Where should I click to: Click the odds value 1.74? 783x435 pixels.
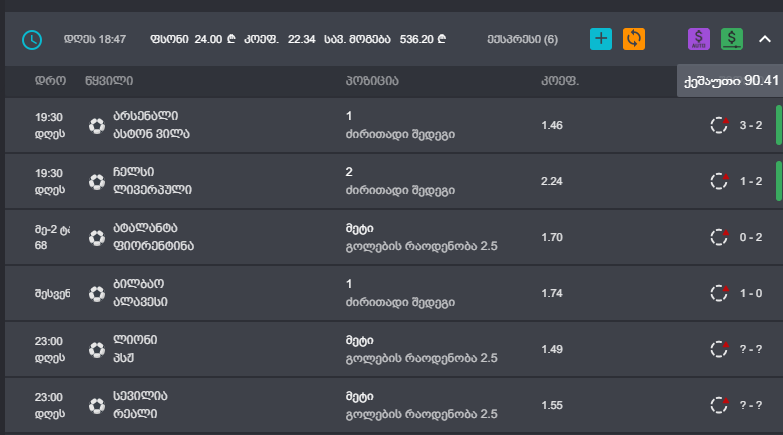coord(552,293)
